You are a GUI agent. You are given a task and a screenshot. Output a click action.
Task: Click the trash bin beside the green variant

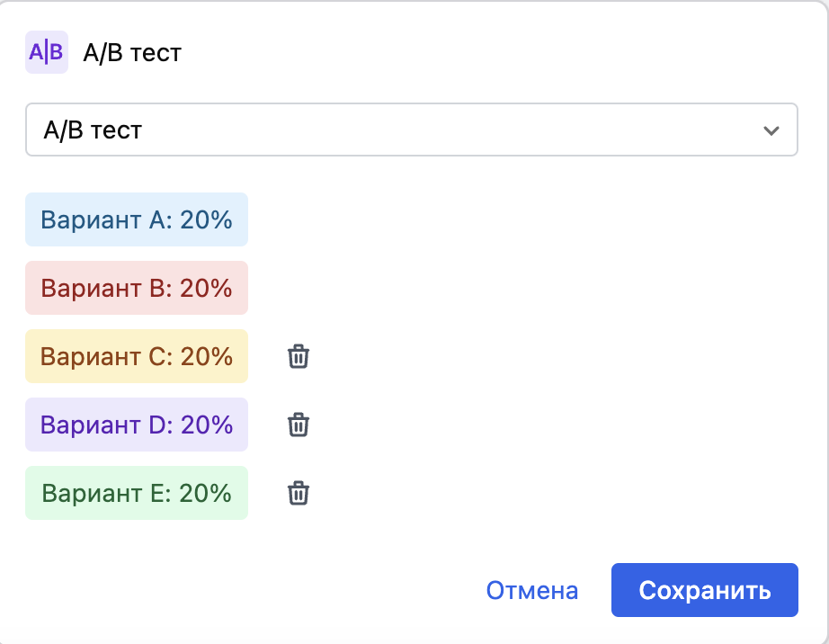(x=298, y=493)
